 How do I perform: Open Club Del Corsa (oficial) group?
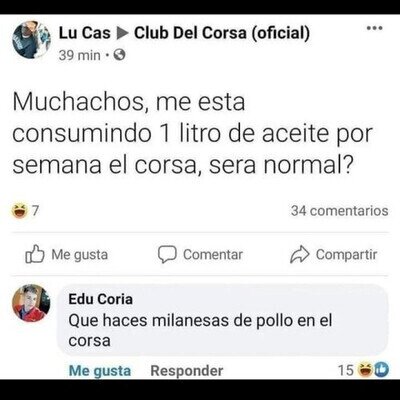pyautogui.click(x=222, y=33)
